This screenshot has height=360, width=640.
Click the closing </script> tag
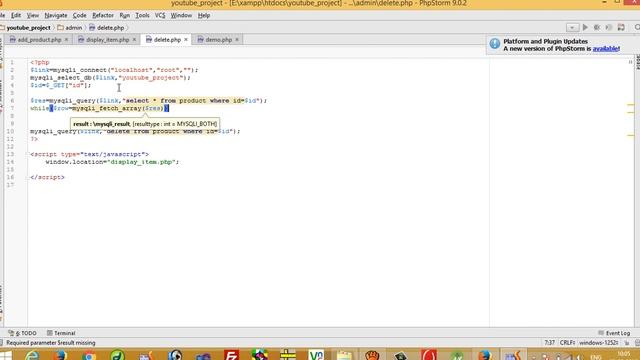point(47,177)
